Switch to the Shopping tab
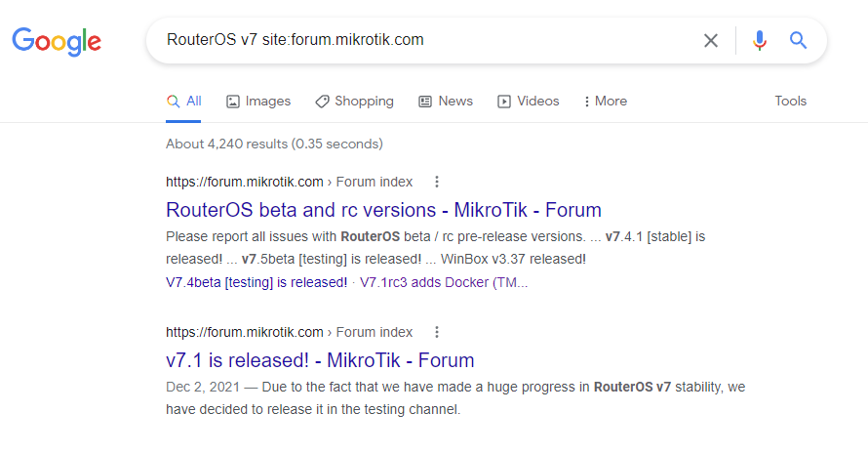The height and width of the screenshot is (454, 868). tap(354, 102)
